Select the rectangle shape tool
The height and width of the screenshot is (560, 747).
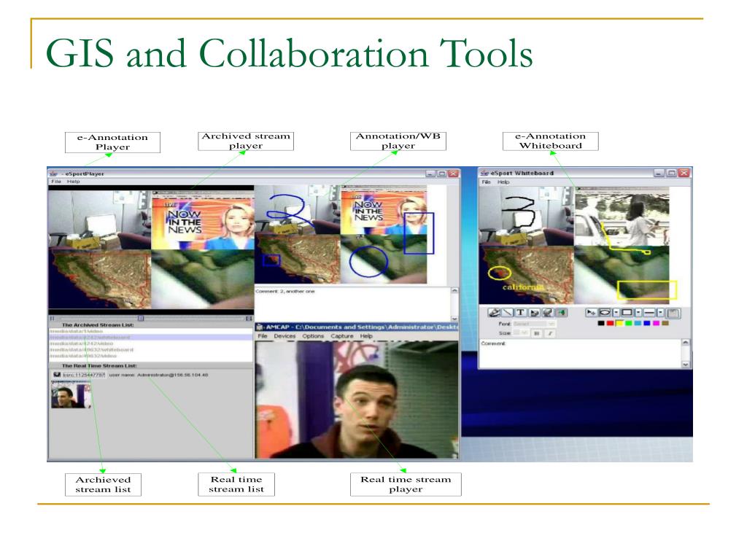(x=627, y=312)
